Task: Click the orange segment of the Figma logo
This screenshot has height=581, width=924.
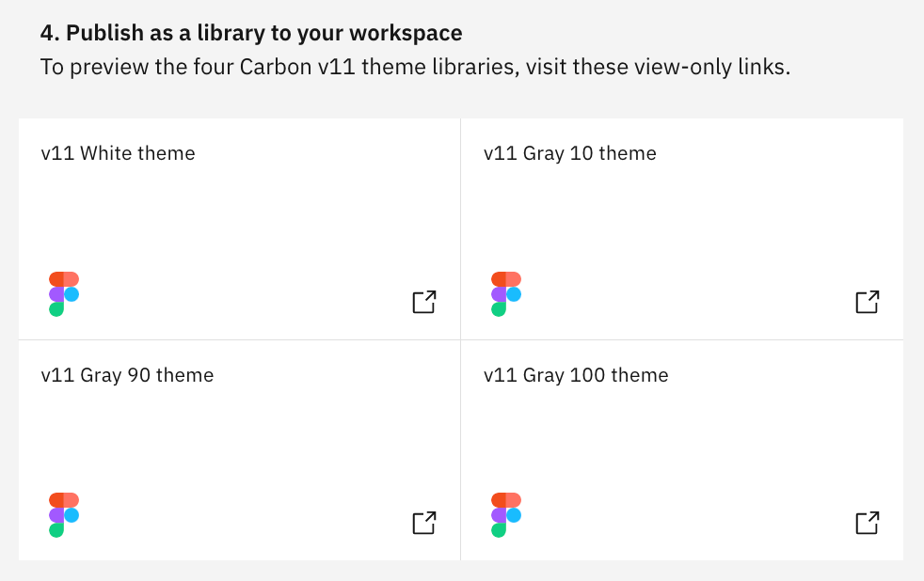Action: (62, 276)
